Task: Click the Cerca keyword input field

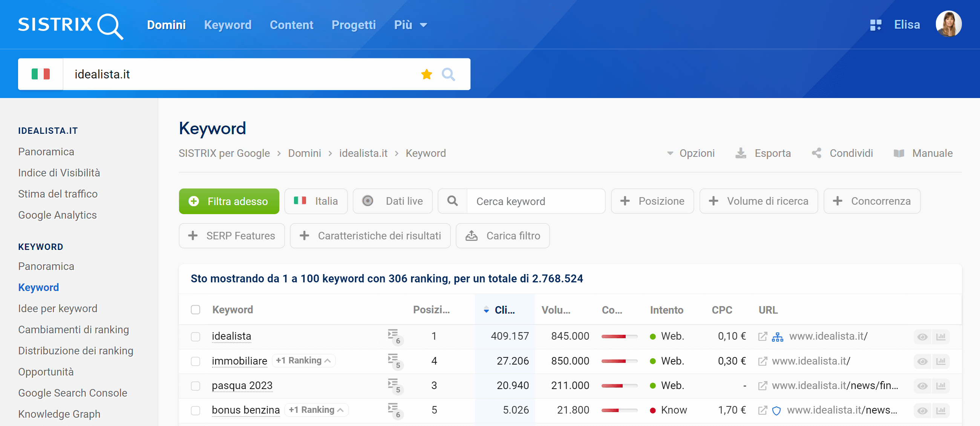Action: click(x=536, y=201)
